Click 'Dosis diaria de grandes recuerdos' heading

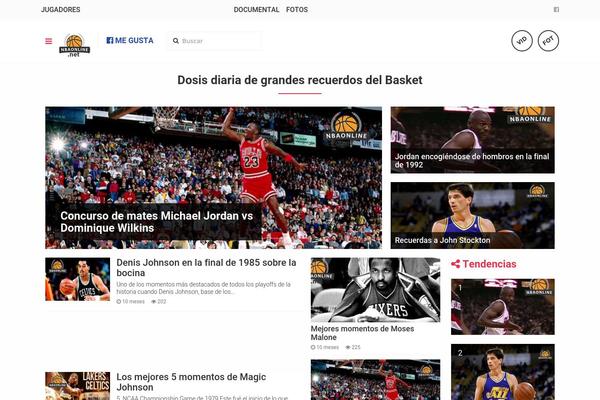coord(300,80)
